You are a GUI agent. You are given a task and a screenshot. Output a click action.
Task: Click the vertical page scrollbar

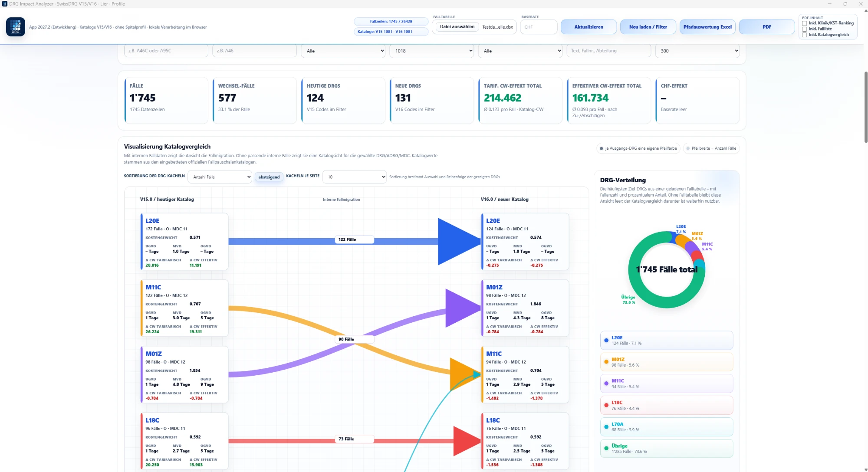pyautogui.click(x=866, y=106)
